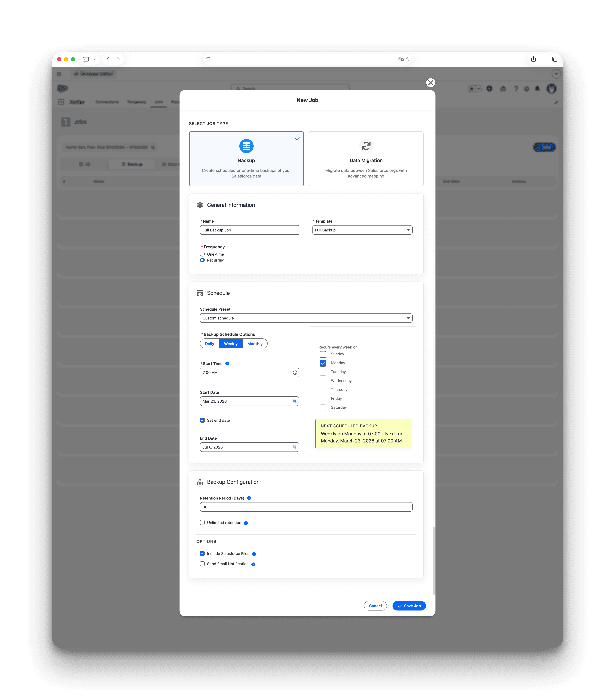Check the Wednesday recurrence checkbox
Viewport: 615px width, 700px height.
[323, 381]
